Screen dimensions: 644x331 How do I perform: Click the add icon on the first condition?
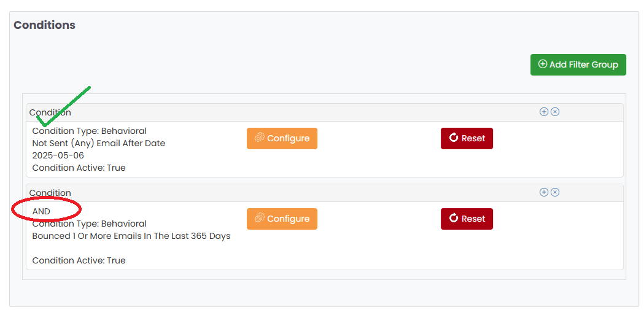coord(543,112)
